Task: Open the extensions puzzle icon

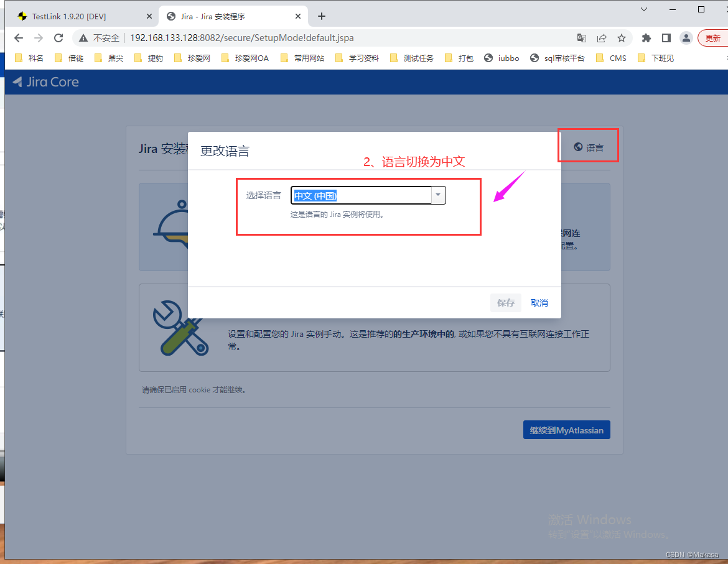Action: point(646,38)
